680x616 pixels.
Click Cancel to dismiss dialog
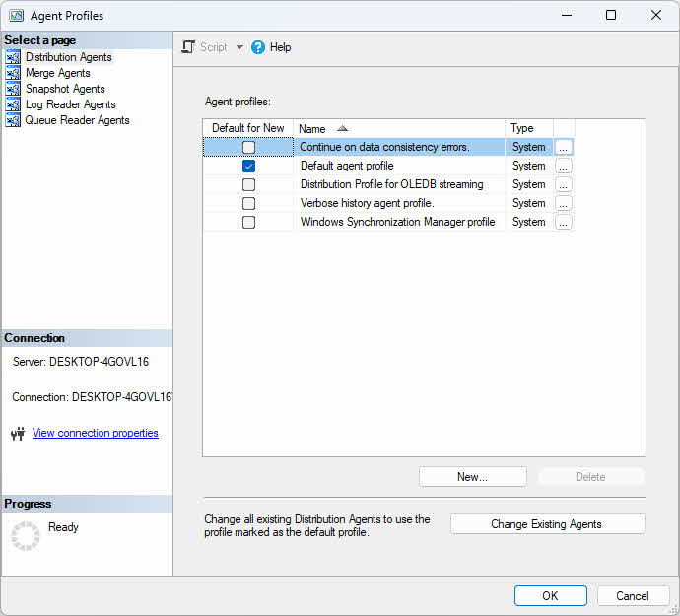(x=633, y=595)
